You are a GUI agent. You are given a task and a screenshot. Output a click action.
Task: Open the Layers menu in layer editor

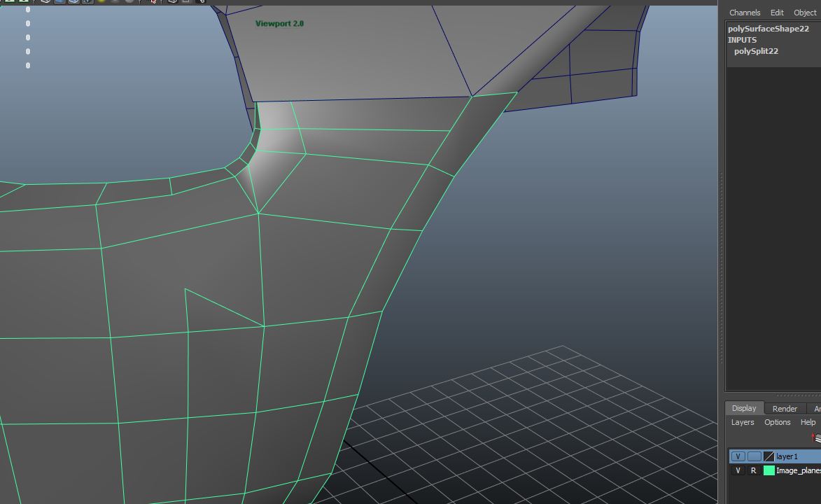742,422
